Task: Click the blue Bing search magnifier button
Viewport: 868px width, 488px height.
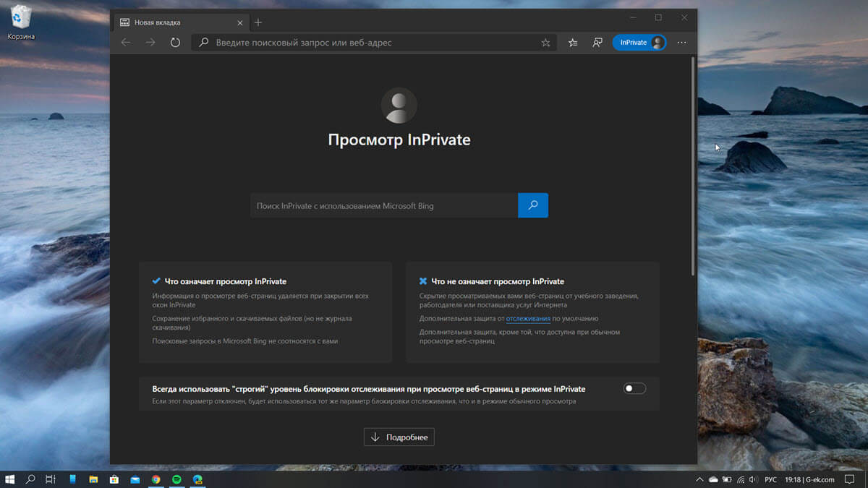Action: click(533, 205)
